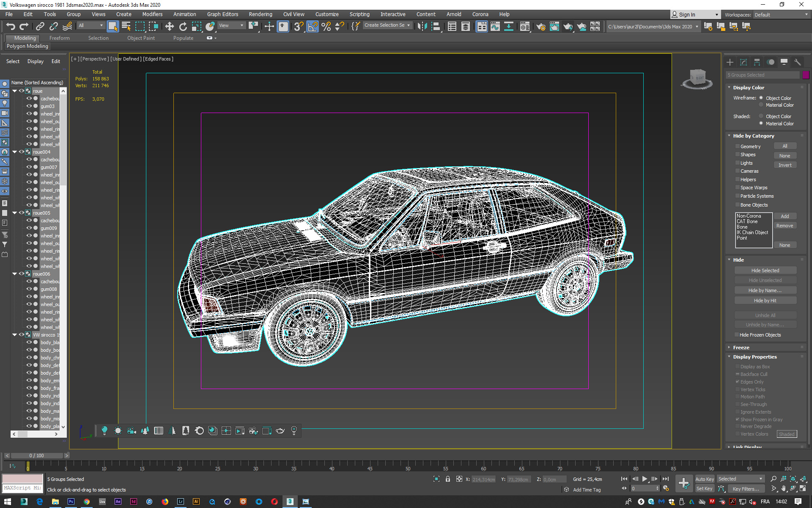Open the Create Selection Set dropdown
The width and height of the screenshot is (812, 508).
pos(387,25)
